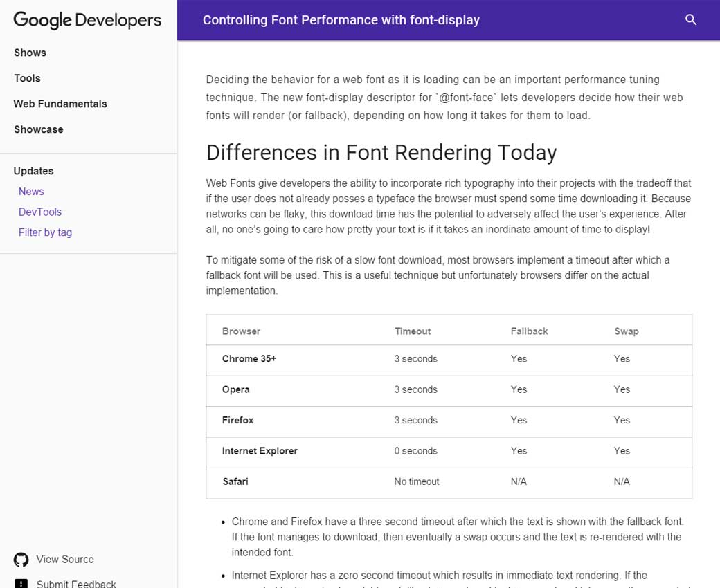The image size is (720, 588).
Task: Click the Safari row label
Action: [235, 481]
